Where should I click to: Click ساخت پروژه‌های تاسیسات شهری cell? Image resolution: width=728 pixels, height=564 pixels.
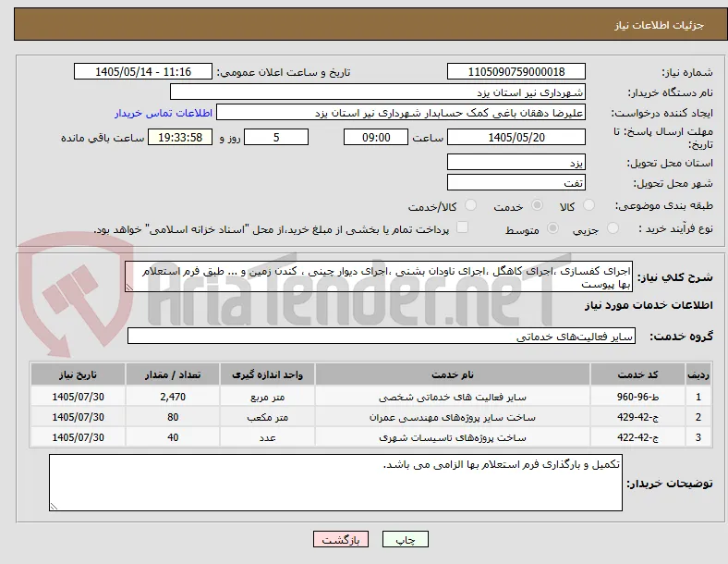452,437
